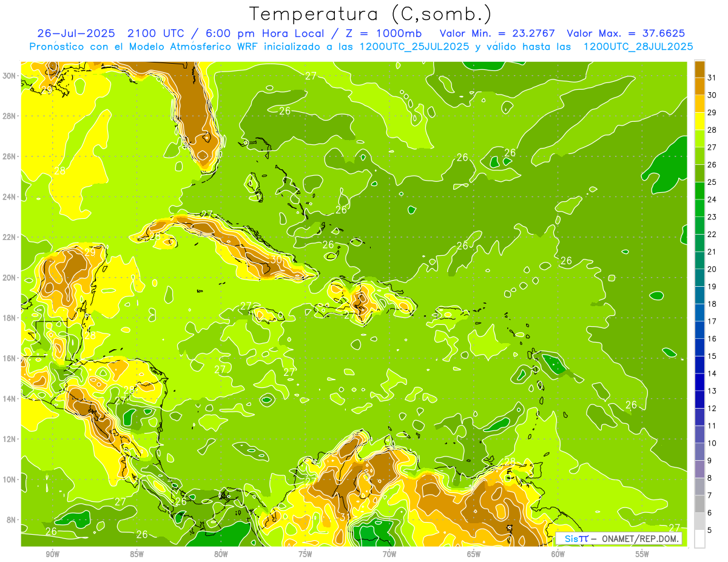Click the 30N latitude axis label
Screen dimensions: 728x562
pos(10,76)
